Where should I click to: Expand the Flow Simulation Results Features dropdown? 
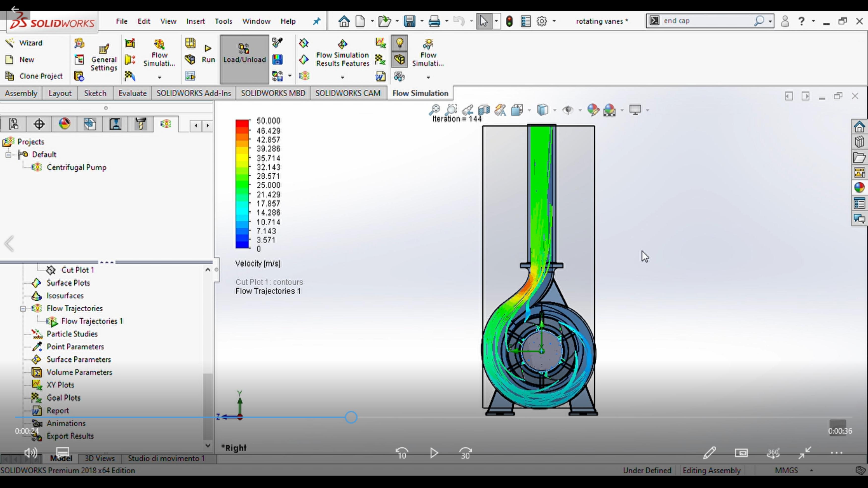pyautogui.click(x=342, y=78)
